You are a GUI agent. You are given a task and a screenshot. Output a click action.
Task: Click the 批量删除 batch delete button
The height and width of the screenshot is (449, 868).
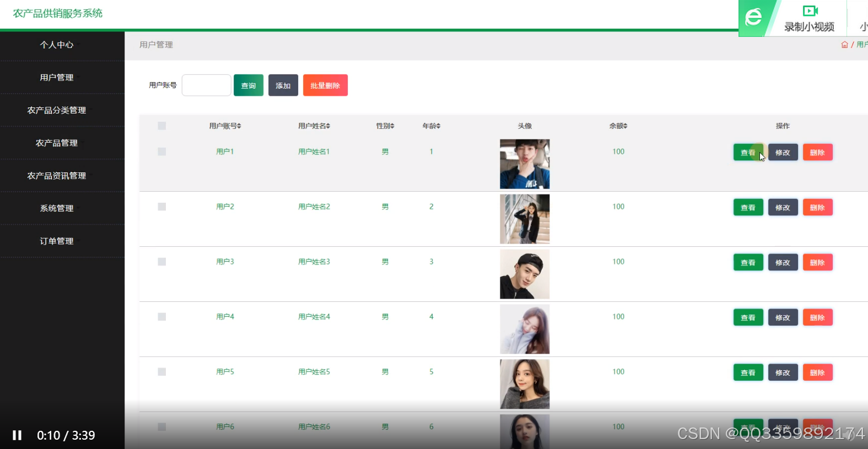tap(325, 85)
